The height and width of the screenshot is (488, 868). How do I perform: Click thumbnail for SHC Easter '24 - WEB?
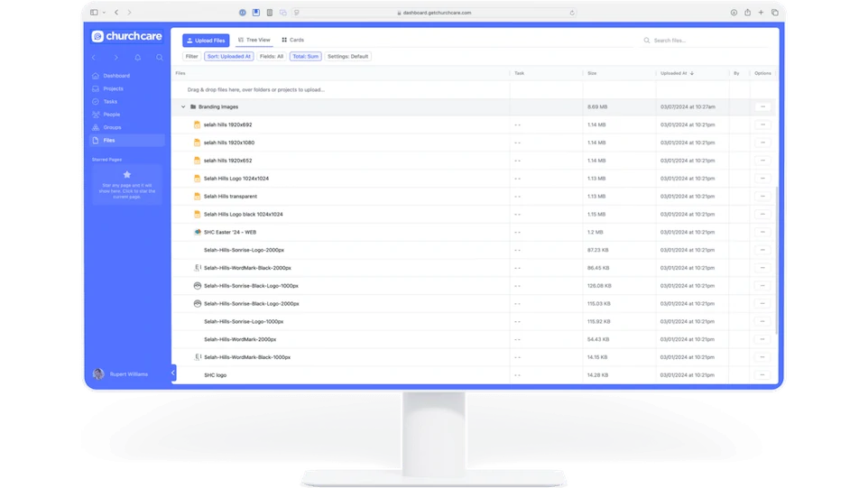[x=197, y=233]
